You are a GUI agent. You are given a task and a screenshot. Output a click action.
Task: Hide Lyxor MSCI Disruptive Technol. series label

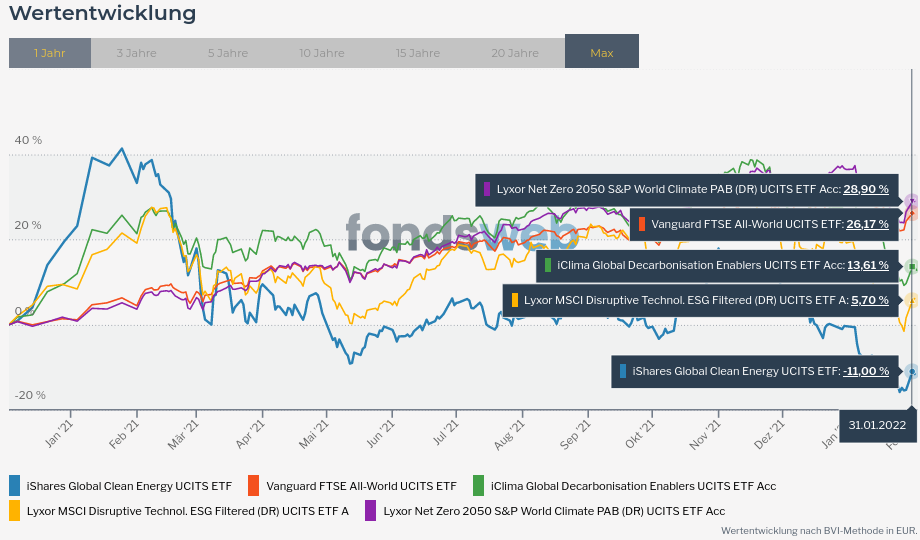[x=187, y=511]
